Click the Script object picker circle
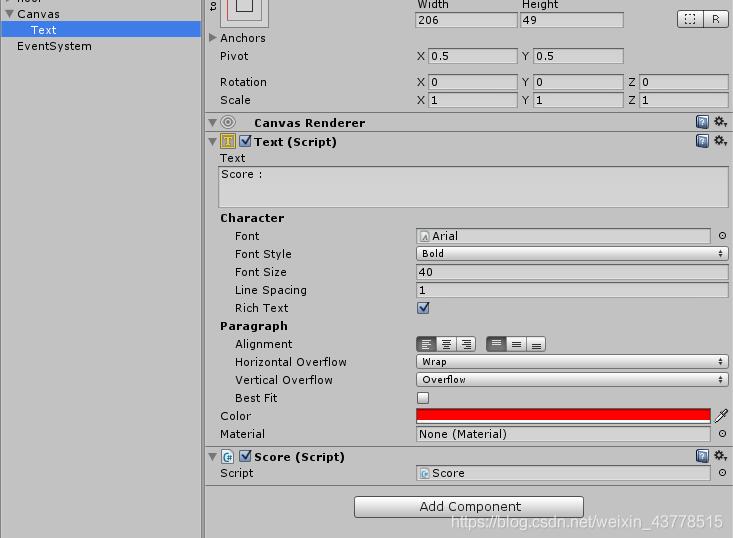 (722, 473)
